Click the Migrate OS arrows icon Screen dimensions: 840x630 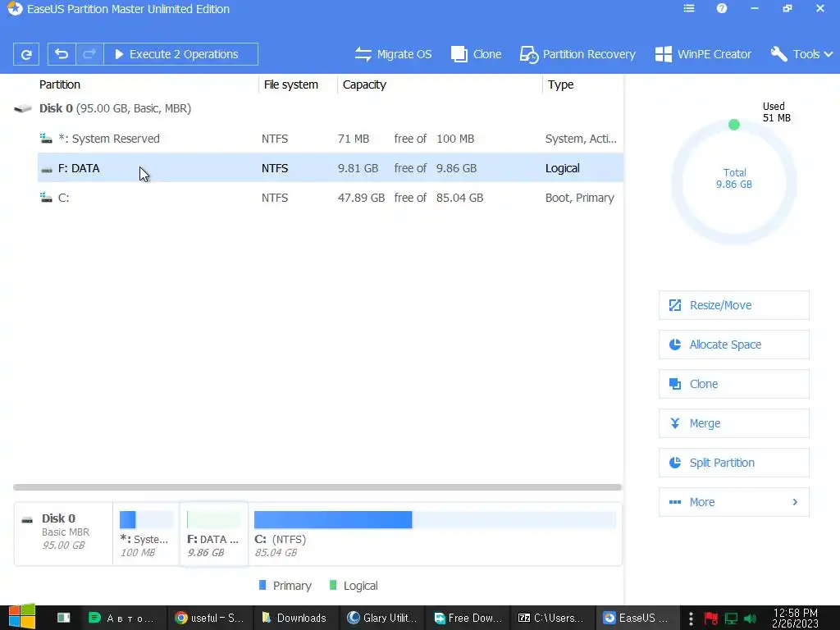(363, 54)
